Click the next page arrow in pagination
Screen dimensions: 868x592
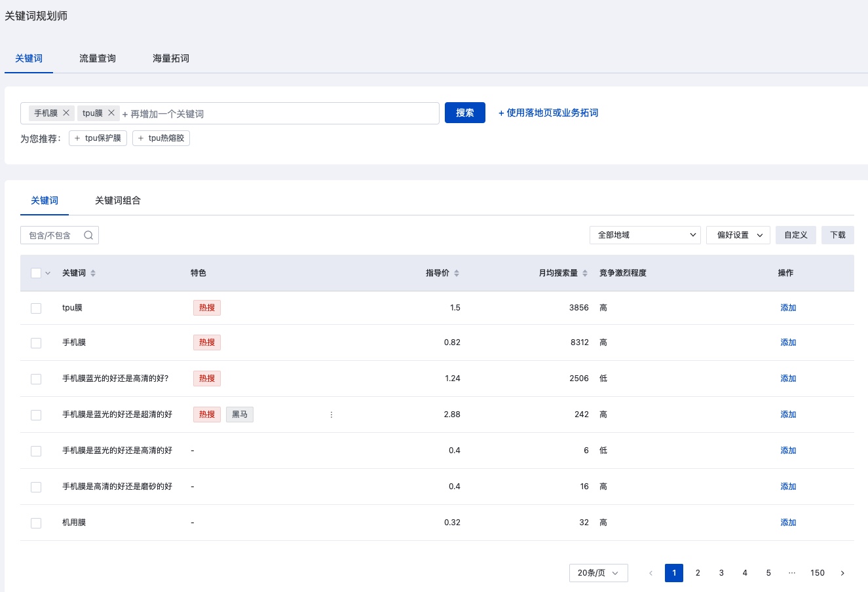tap(842, 572)
